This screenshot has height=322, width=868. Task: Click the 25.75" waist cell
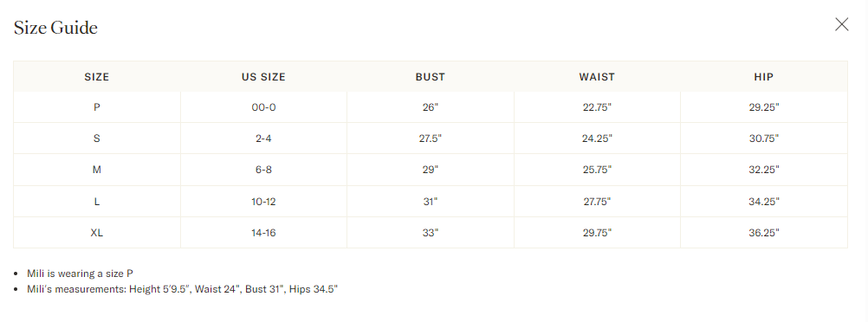597,170
